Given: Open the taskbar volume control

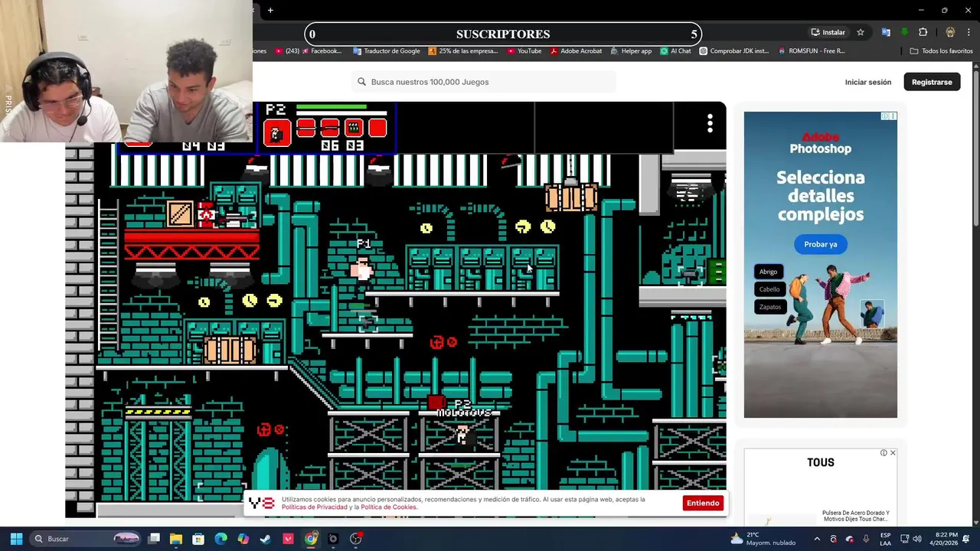Looking at the screenshot, I should coord(917,539).
